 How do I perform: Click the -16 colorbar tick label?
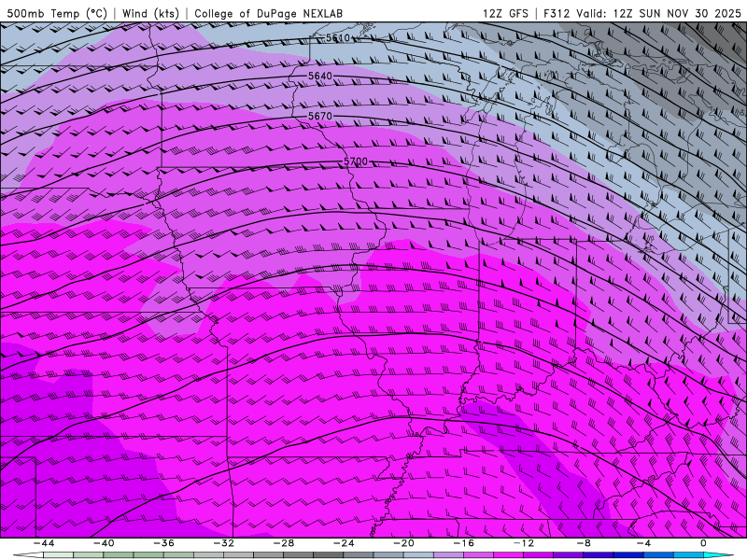click(x=463, y=543)
